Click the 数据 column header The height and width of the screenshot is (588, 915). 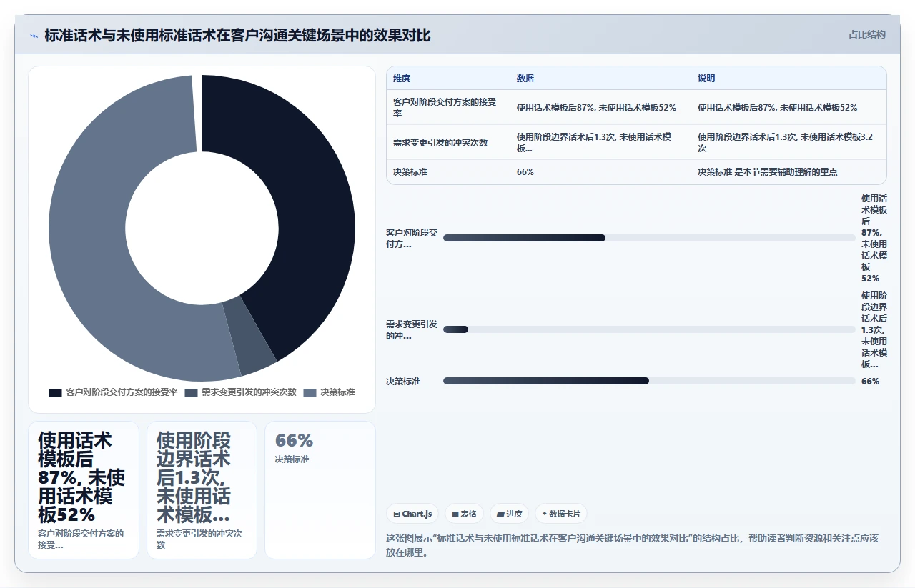click(525, 79)
